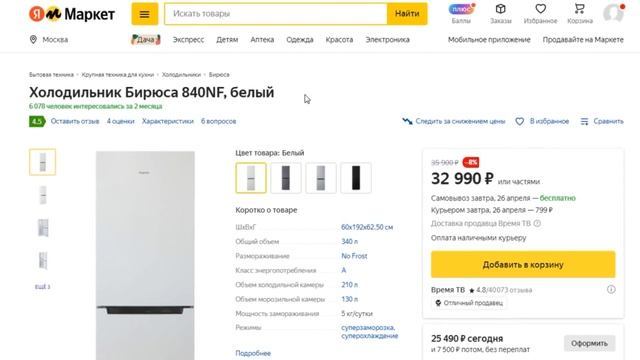
Task: Enable price drop tracking
Action: click(x=453, y=121)
